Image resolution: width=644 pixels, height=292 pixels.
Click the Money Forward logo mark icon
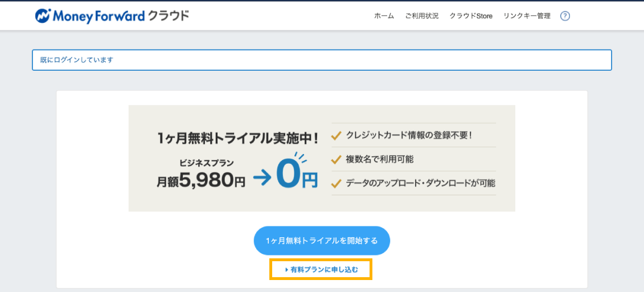[x=42, y=16]
